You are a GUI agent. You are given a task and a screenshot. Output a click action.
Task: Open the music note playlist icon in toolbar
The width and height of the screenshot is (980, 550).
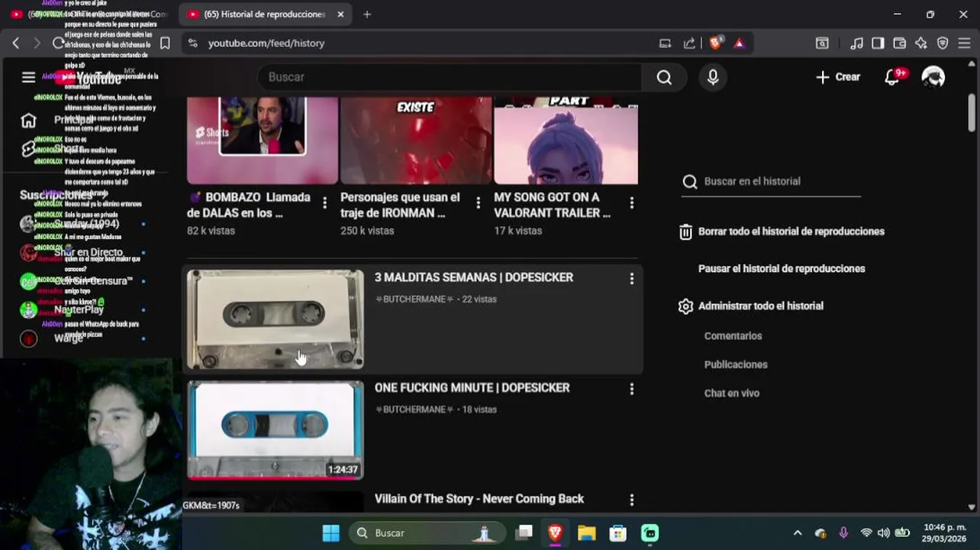coord(857,44)
